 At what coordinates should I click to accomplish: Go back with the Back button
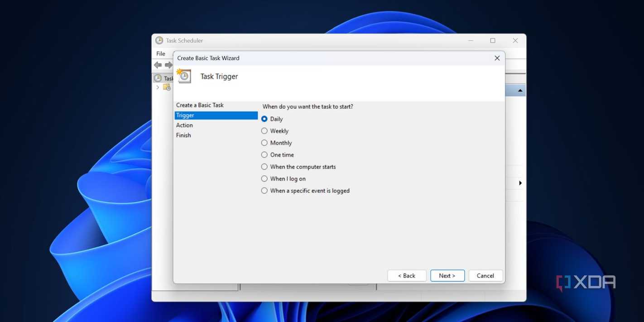[x=407, y=276]
